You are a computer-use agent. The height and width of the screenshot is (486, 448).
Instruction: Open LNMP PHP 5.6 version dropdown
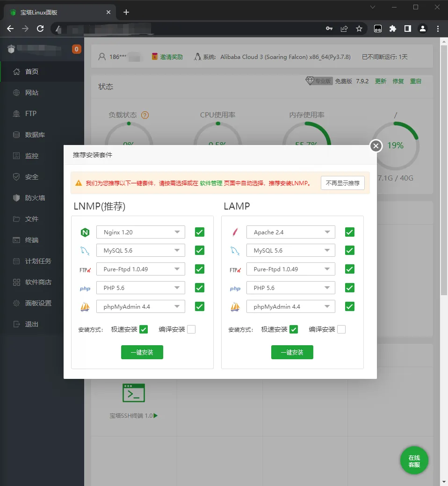141,288
